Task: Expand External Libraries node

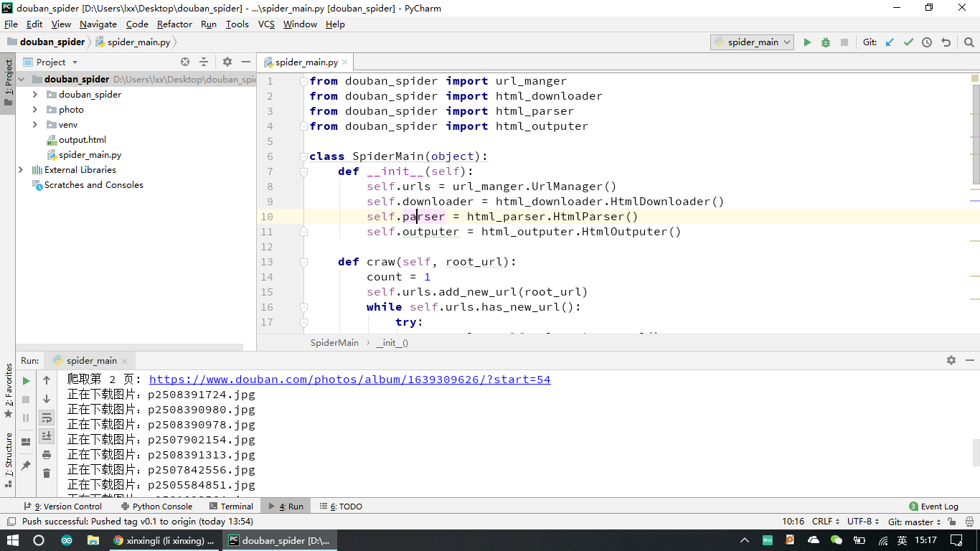Action: 21,170
